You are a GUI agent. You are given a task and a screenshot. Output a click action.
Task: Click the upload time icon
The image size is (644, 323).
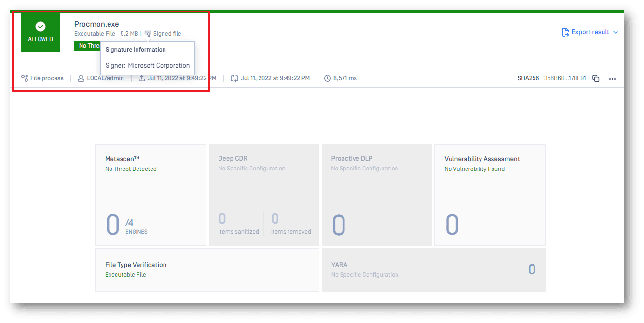tap(142, 78)
